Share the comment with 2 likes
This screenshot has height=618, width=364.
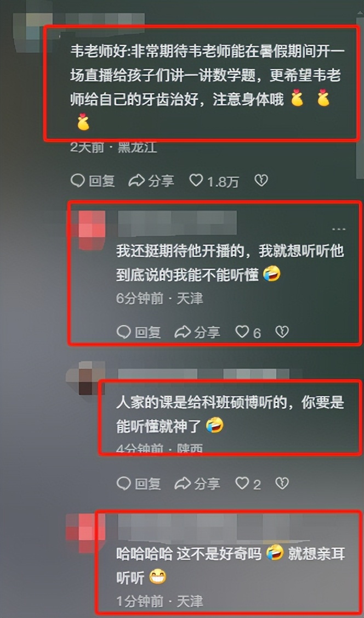coord(197,484)
